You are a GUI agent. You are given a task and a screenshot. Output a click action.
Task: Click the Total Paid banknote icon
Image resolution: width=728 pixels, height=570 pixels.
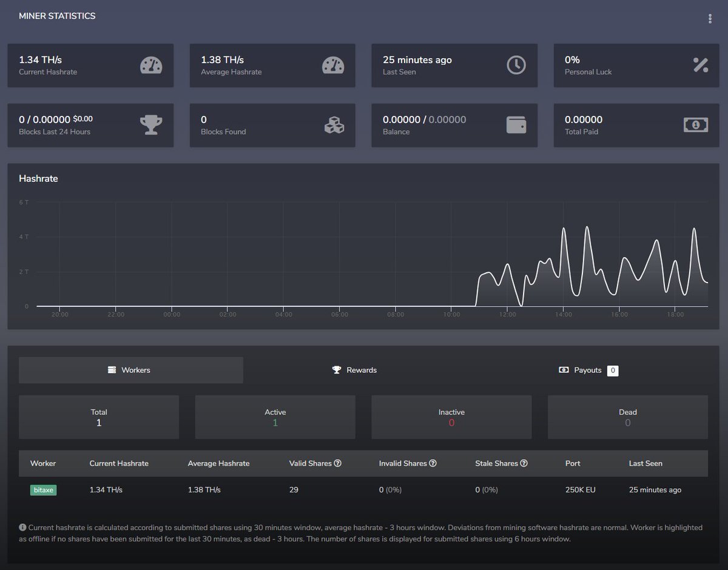(696, 125)
